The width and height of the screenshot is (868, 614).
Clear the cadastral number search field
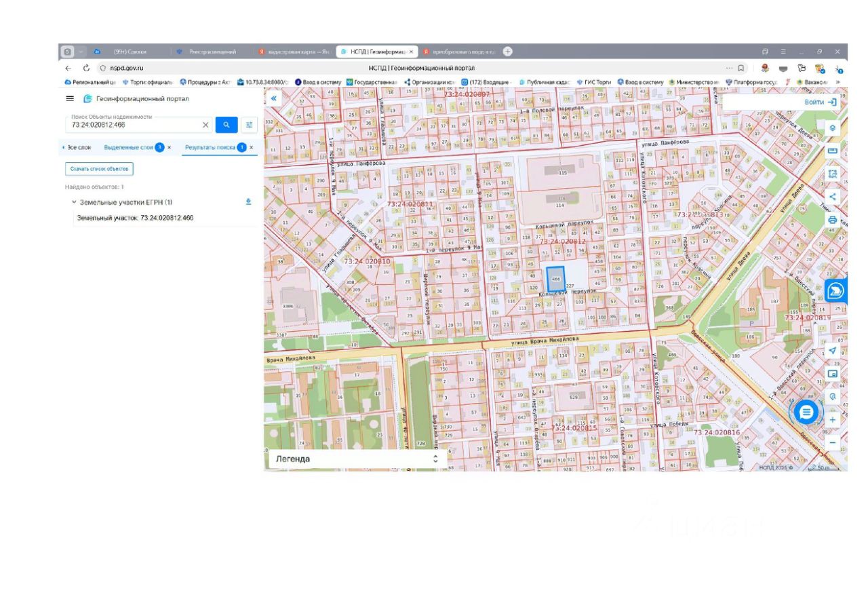pyautogui.click(x=205, y=125)
